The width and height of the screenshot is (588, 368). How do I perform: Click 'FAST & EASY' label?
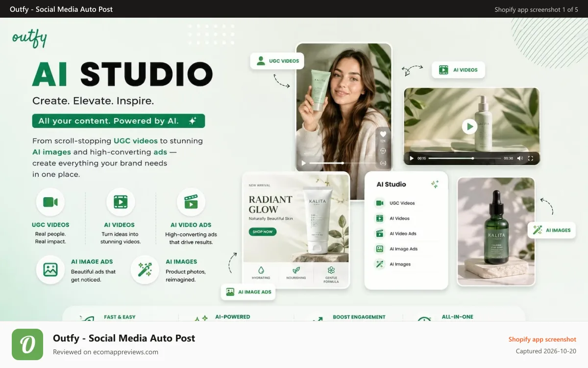click(x=120, y=317)
